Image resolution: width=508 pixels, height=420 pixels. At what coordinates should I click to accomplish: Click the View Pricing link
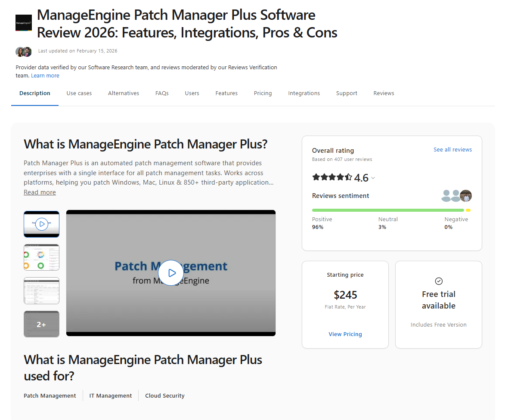point(345,334)
